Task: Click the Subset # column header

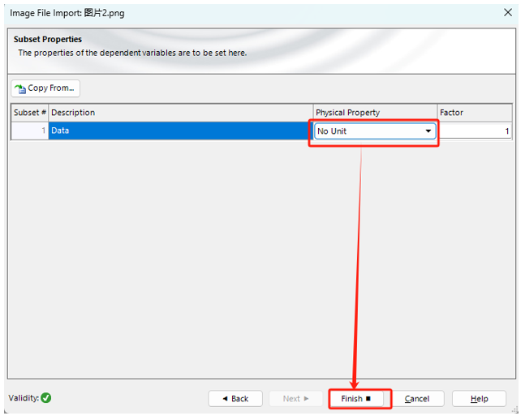Action: tap(30, 113)
